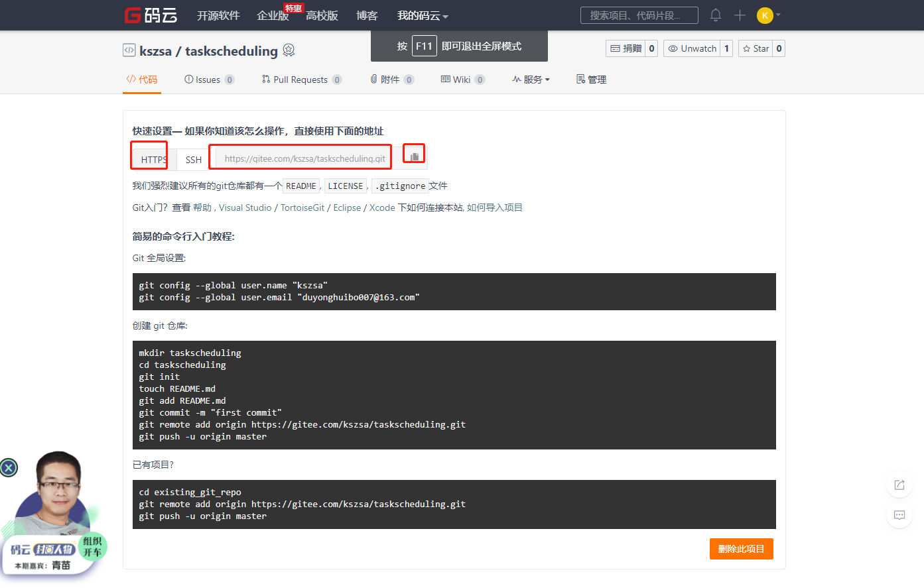Open the Eclipse guide link

(348, 207)
